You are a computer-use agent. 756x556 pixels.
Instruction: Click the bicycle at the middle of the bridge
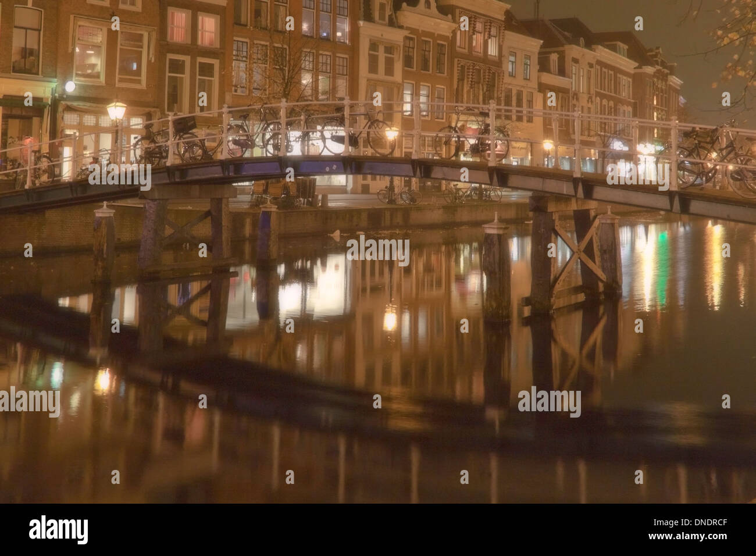tap(472, 135)
